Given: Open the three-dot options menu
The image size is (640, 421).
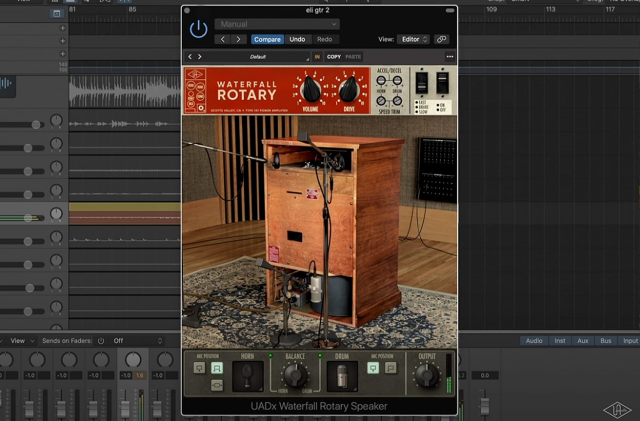Looking at the screenshot, I should point(450,57).
